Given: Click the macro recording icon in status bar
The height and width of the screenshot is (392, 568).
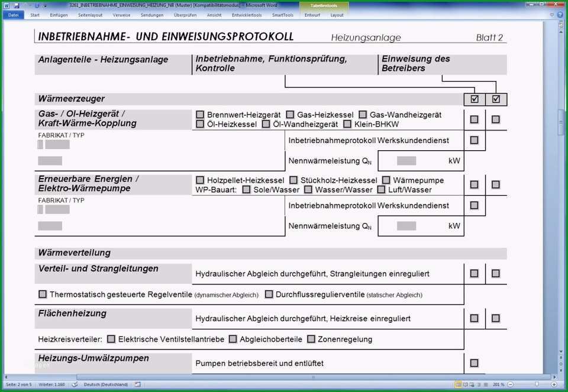Looking at the screenshot, I should (138, 384).
